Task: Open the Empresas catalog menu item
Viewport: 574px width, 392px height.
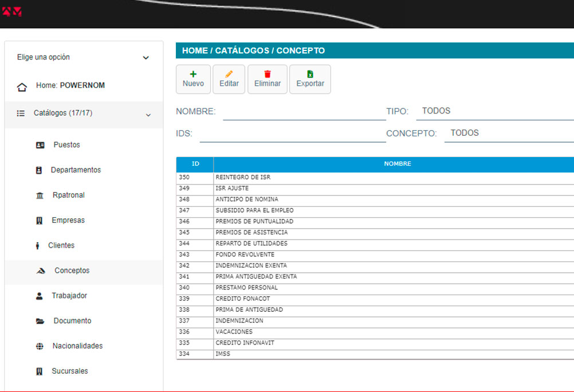Action: (x=68, y=221)
